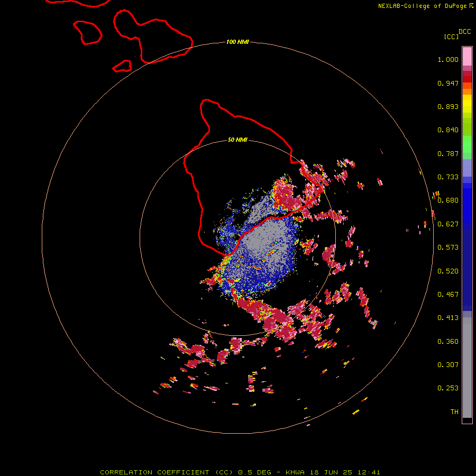
Task: Click the DCC legend heading
Action: click(464, 32)
